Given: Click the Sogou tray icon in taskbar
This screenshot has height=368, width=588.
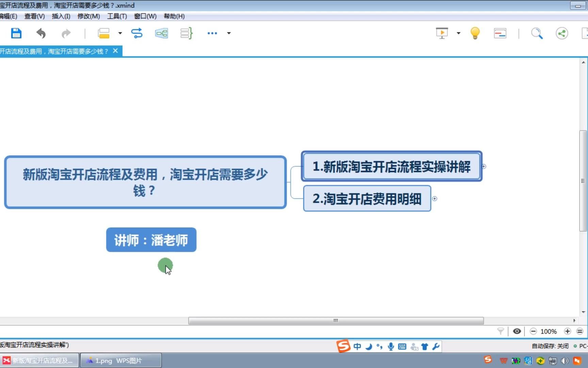Looking at the screenshot, I should click(x=488, y=360).
